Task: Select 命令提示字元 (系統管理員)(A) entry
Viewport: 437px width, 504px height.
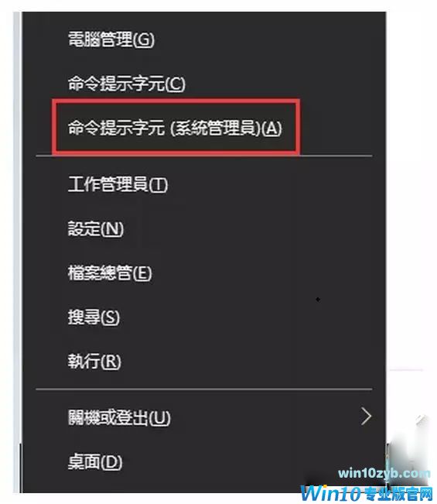Action: coord(175,128)
